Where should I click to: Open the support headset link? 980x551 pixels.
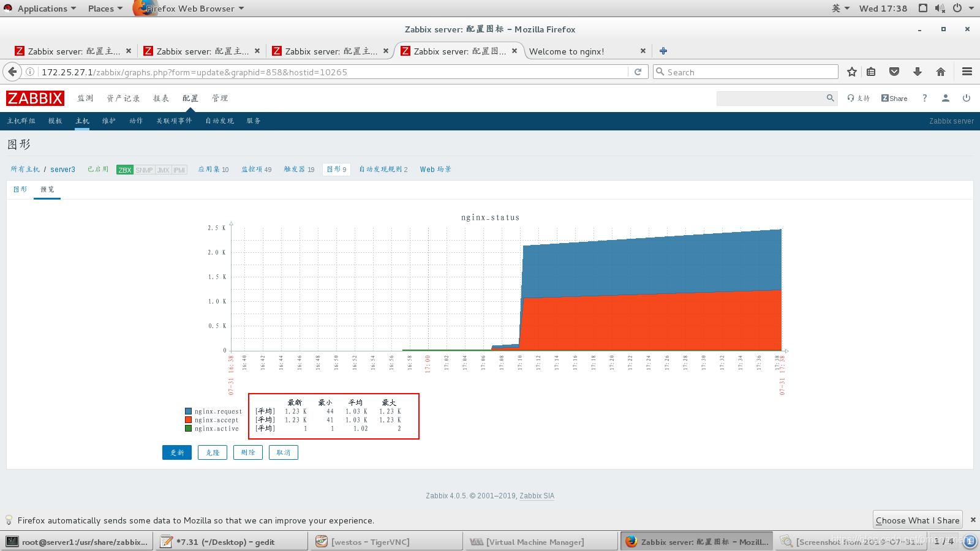point(858,98)
